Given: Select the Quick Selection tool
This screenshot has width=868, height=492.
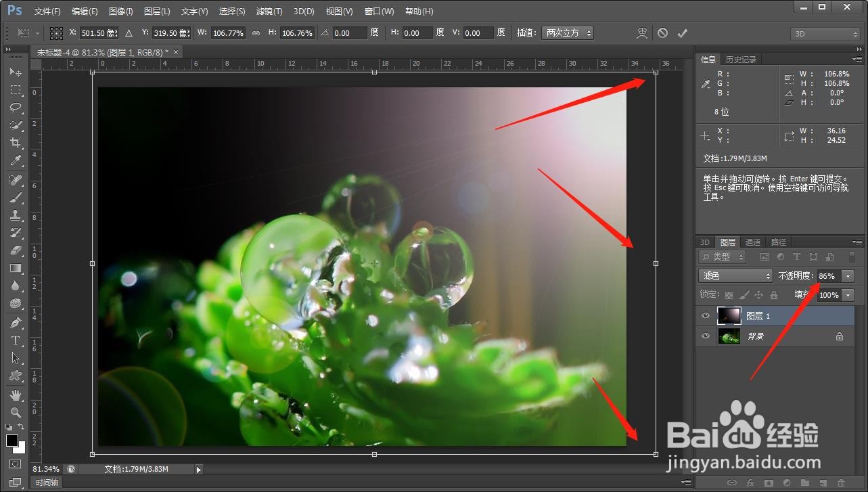Looking at the screenshot, I should pyautogui.click(x=16, y=125).
